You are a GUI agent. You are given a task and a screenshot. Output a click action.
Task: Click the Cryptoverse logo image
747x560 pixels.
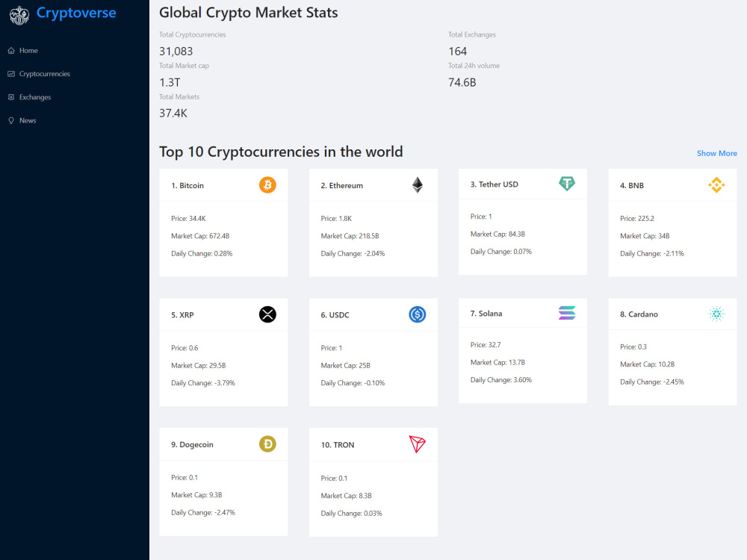[x=19, y=15]
